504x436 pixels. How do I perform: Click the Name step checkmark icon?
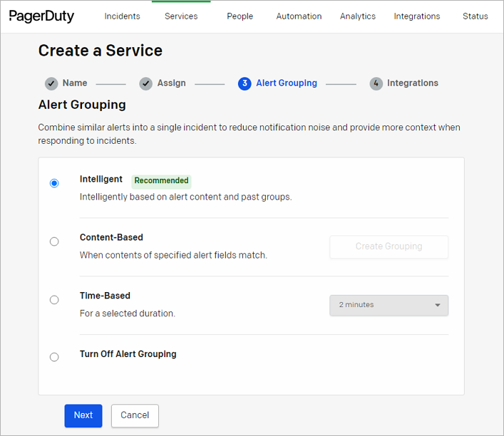pos(51,83)
